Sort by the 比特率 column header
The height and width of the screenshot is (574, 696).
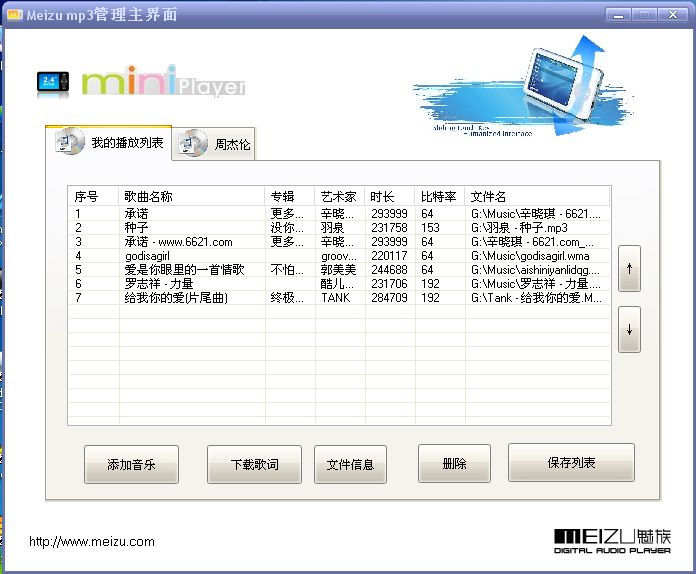(440, 196)
